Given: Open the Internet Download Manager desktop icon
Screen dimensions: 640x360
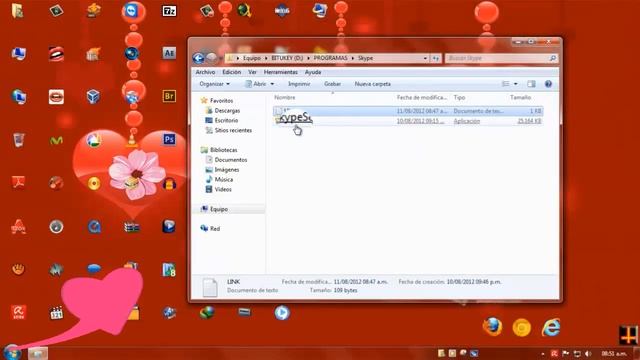Looking at the screenshot, I should 207,313.
